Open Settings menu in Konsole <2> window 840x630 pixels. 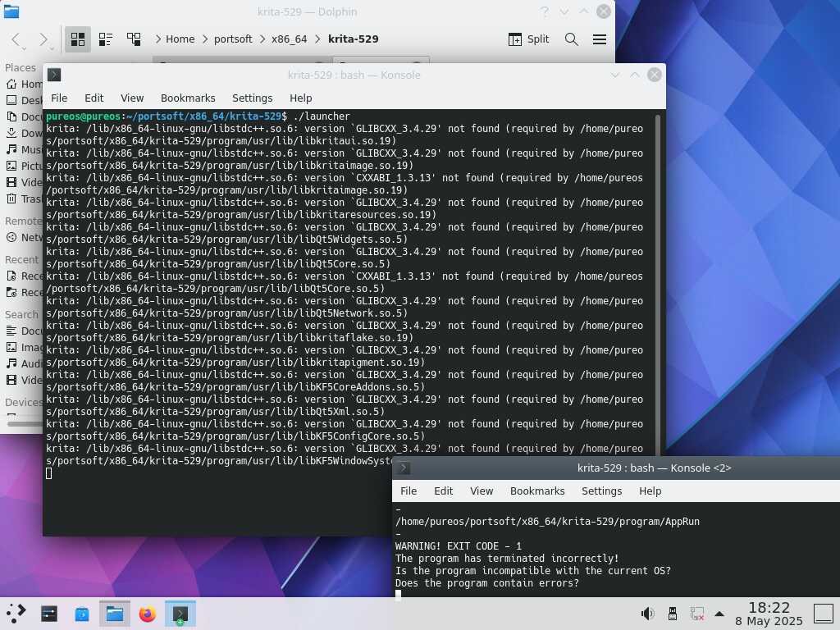click(601, 491)
